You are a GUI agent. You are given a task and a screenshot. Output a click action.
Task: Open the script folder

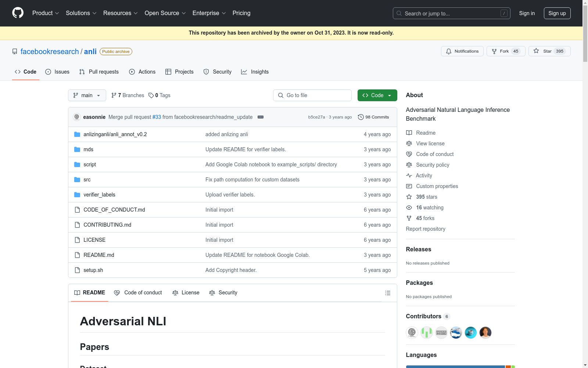click(90, 164)
